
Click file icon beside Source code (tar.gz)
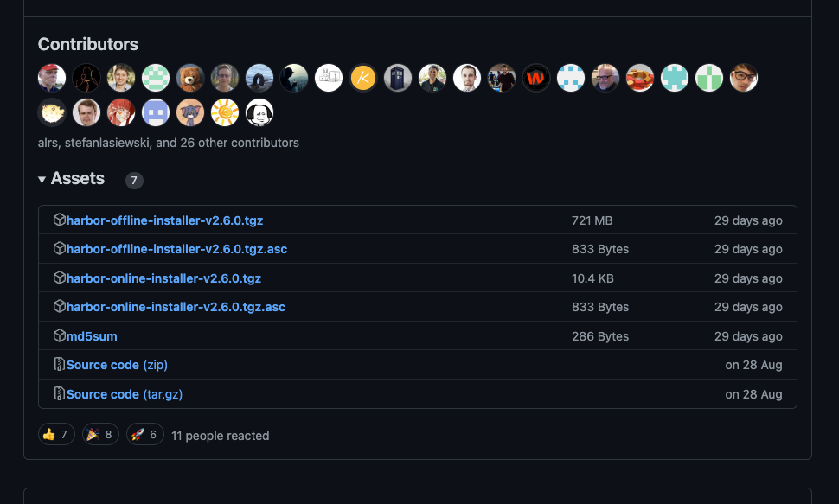60,394
